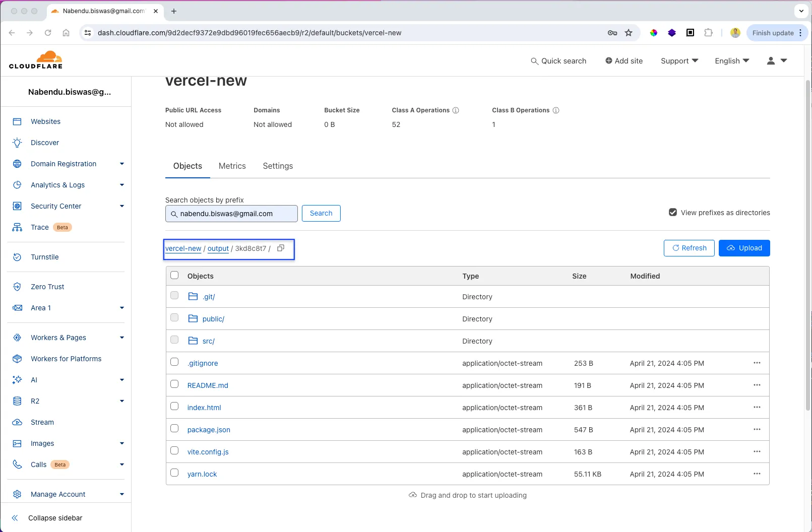The width and height of the screenshot is (812, 532).
Task: Toggle View prefixes as directories checkbox
Action: (x=673, y=212)
